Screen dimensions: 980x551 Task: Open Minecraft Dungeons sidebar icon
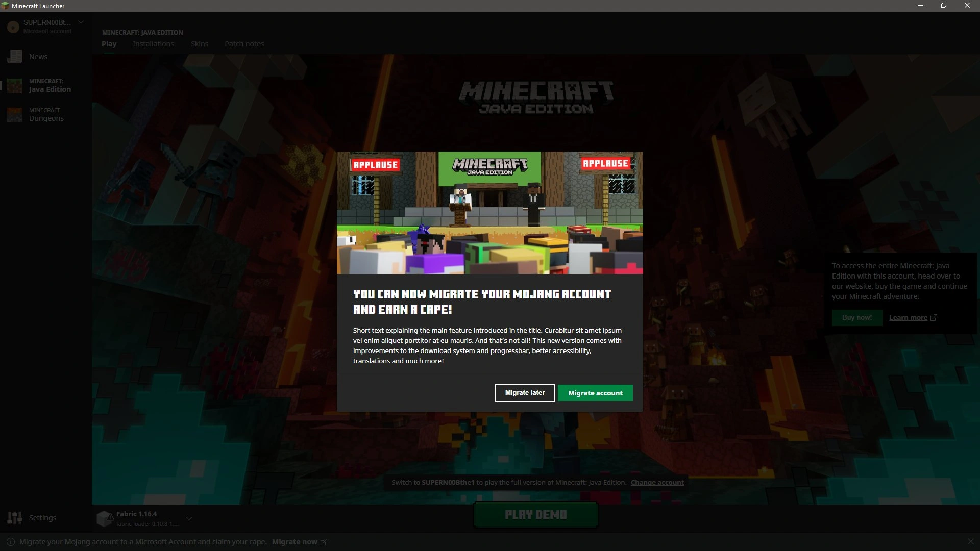tap(14, 115)
